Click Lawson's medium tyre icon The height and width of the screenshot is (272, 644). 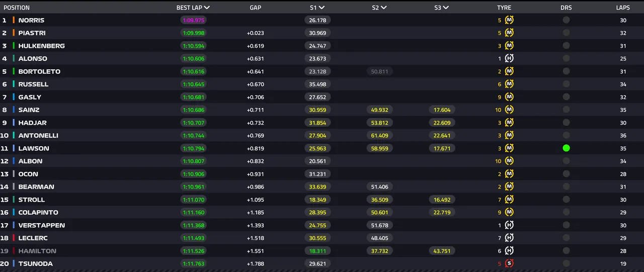(x=509, y=148)
